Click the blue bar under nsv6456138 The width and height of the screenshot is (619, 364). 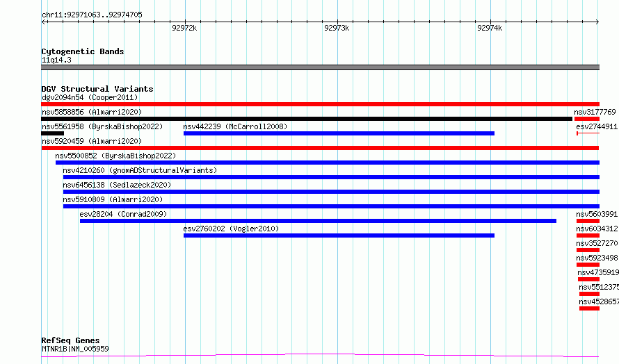pos(331,192)
